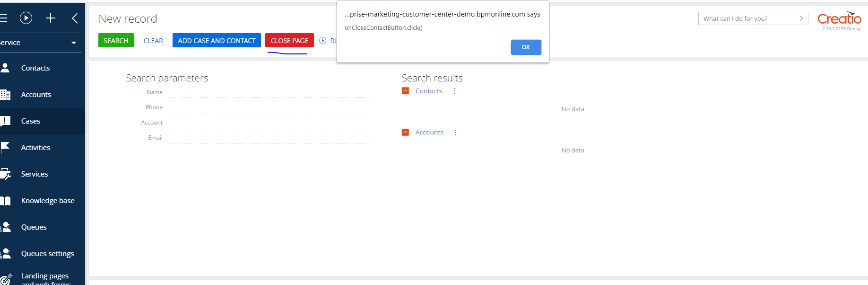Open the Cases section
Image resolution: width=868 pixels, height=285 pixels.
(31, 121)
